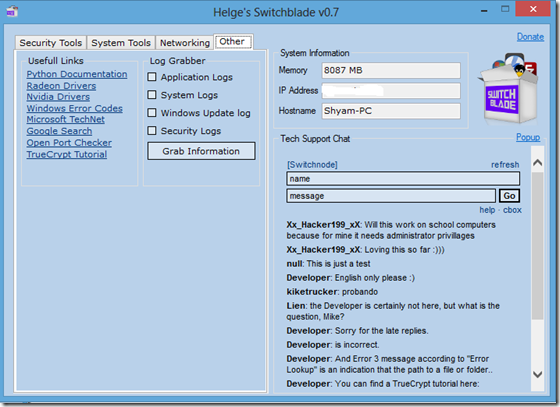
Task: Open the Open Port Checker link
Action: point(69,143)
